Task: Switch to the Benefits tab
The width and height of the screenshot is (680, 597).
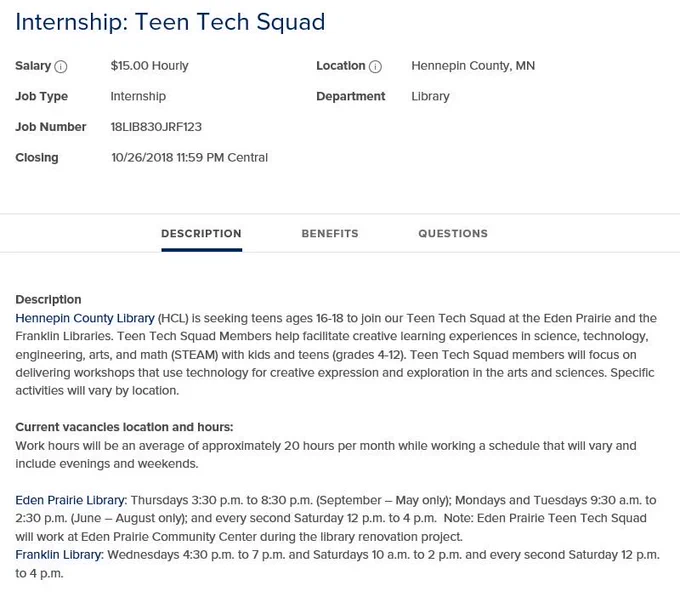Action: pos(330,233)
